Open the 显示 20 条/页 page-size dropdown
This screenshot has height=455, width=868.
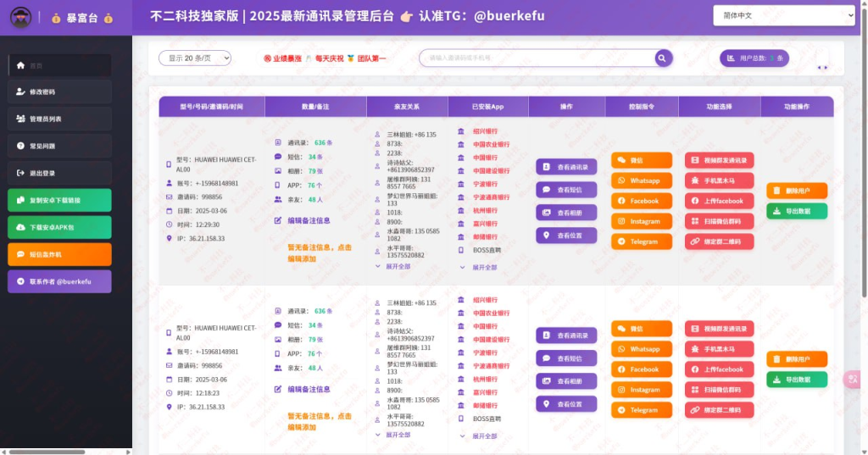pyautogui.click(x=195, y=58)
